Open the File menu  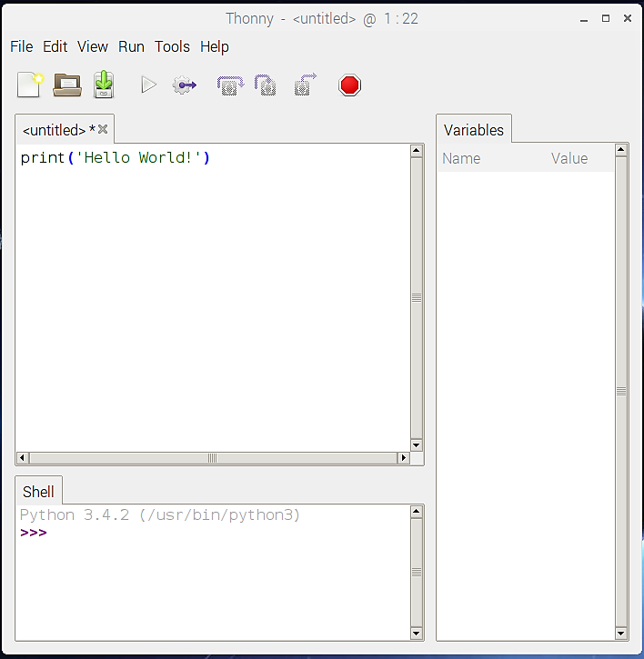22,46
